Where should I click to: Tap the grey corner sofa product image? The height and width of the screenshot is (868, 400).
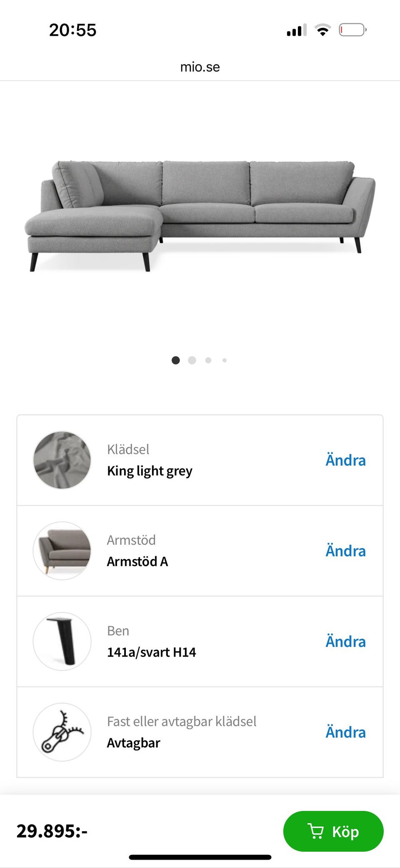[200, 215]
